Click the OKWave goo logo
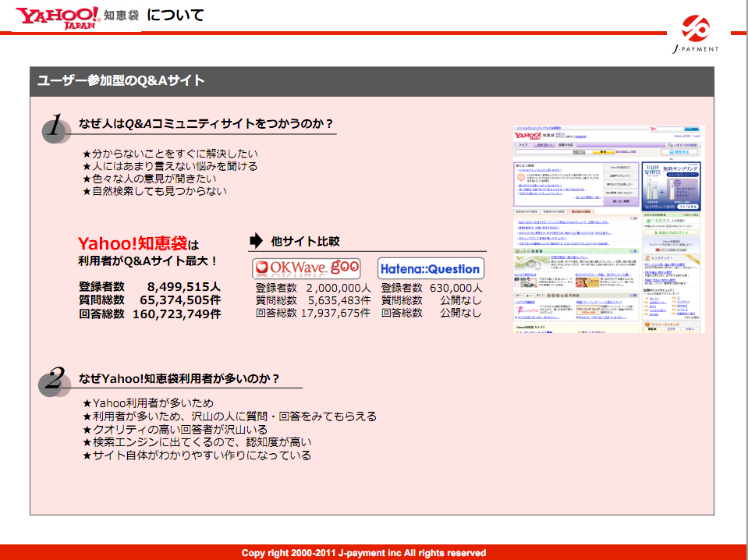 tap(307, 268)
